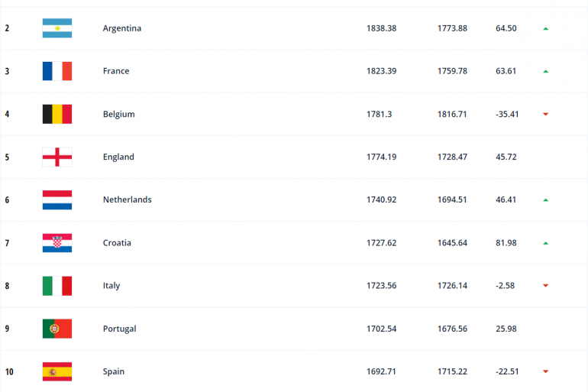
Task: Click the France flag icon
Action: [x=57, y=71]
